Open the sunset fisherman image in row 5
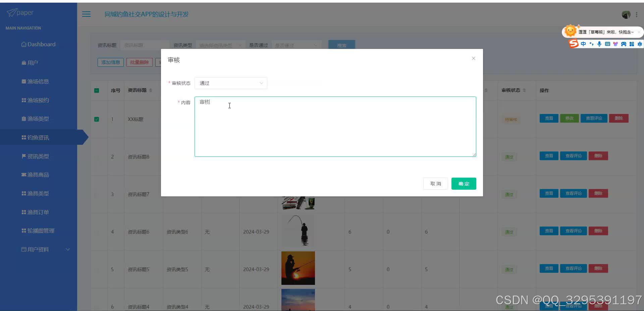The width and height of the screenshot is (644, 311). click(298, 268)
